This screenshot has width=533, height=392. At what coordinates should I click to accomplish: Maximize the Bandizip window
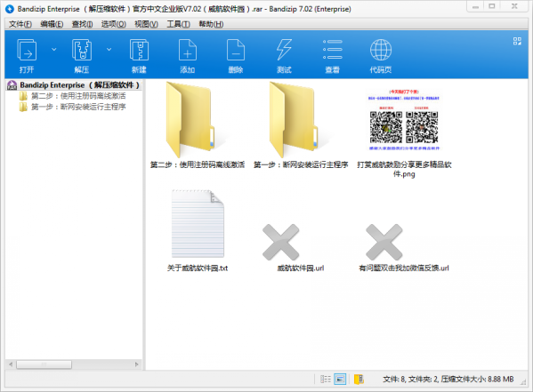[x=492, y=7]
